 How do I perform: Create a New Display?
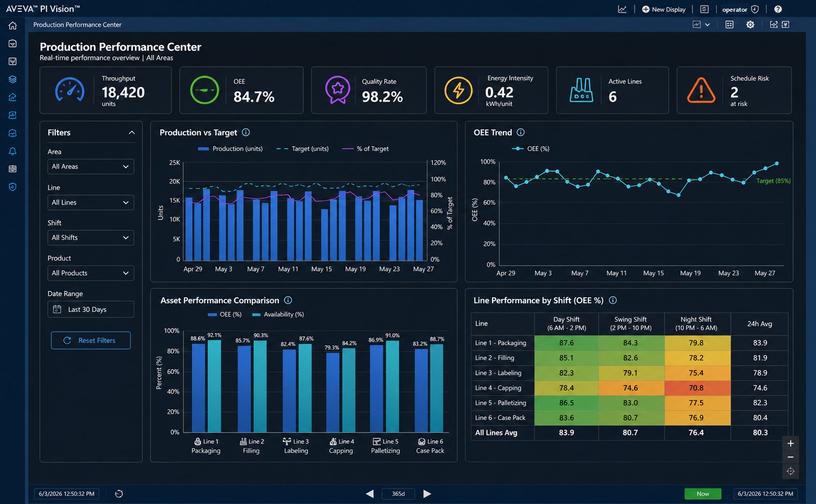[x=664, y=9]
